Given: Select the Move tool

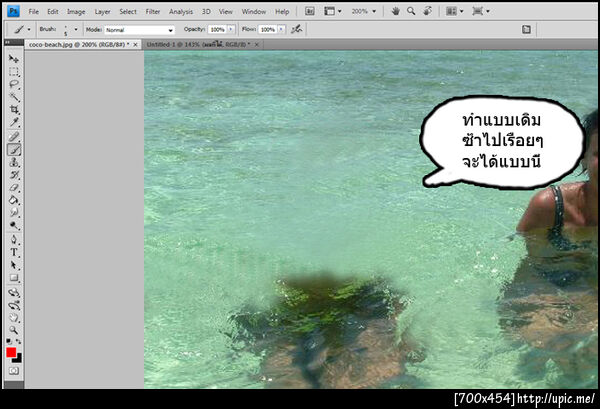Looking at the screenshot, I should [x=14, y=59].
